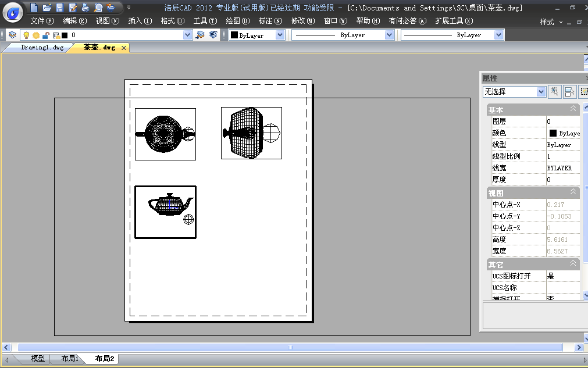Toggle the layer on/off lightbulb icon
This screenshot has height=368, width=588.
26,35
